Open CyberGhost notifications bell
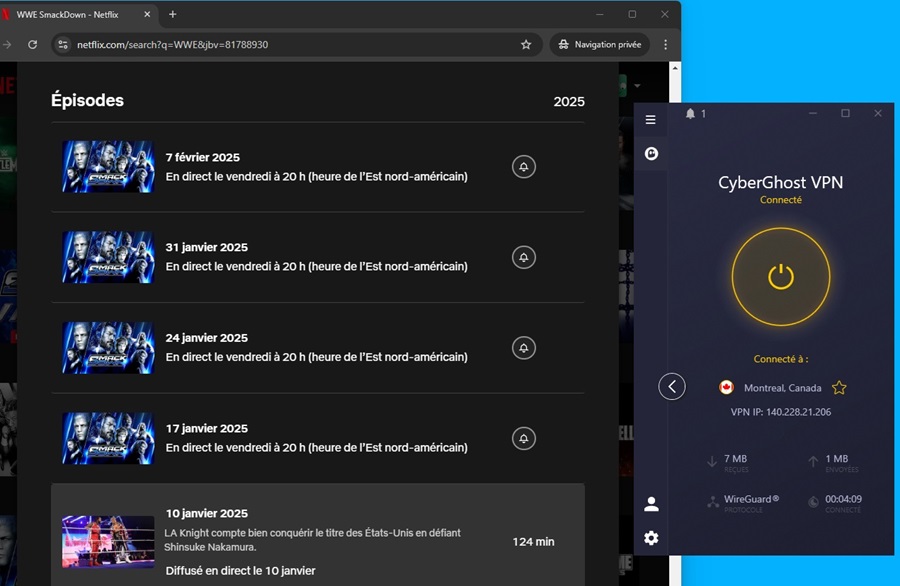The image size is (900, 586). (x=690, y=114)
